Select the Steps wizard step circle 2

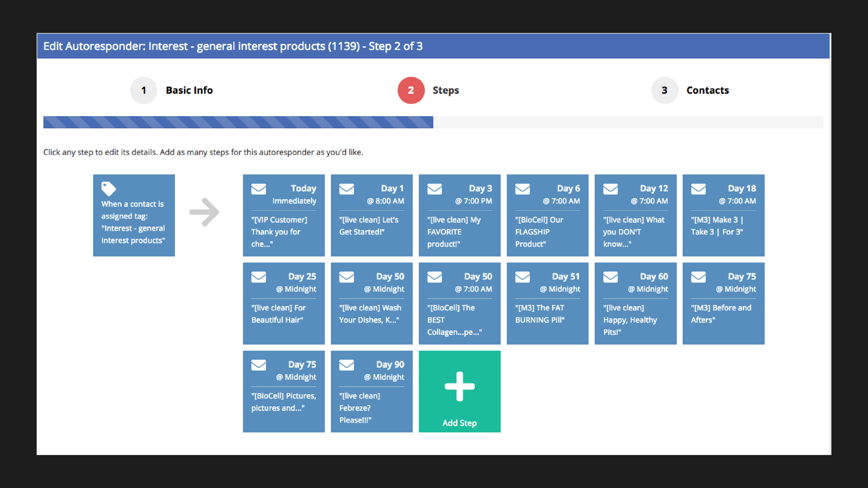pyautogui.click(x=411, y=90)
